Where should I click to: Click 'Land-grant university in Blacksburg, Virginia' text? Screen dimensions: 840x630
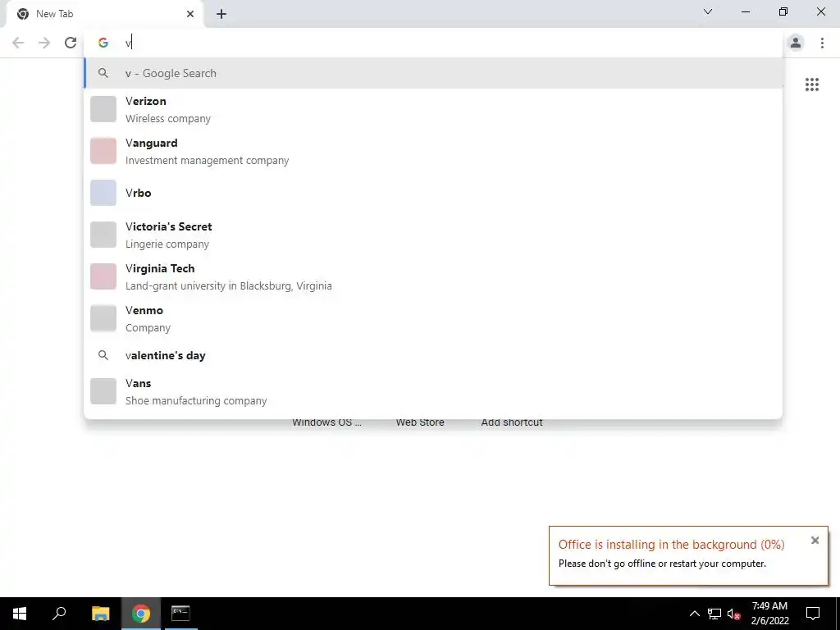tap(229, 286)
